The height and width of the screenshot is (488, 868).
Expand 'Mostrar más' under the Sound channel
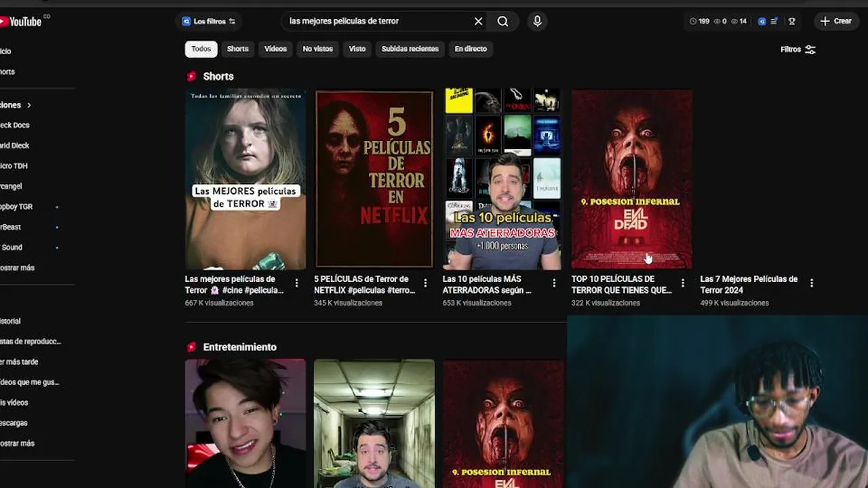click(x=18, y=268)
